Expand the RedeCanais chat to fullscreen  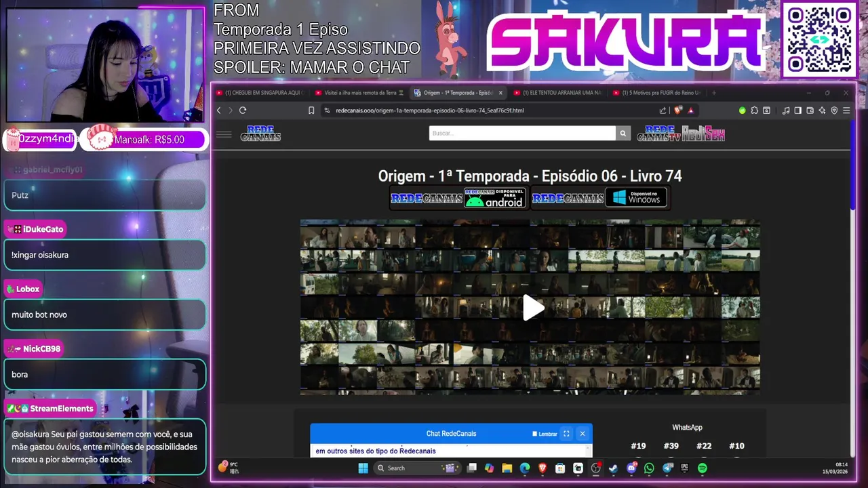tap(566, 434)
